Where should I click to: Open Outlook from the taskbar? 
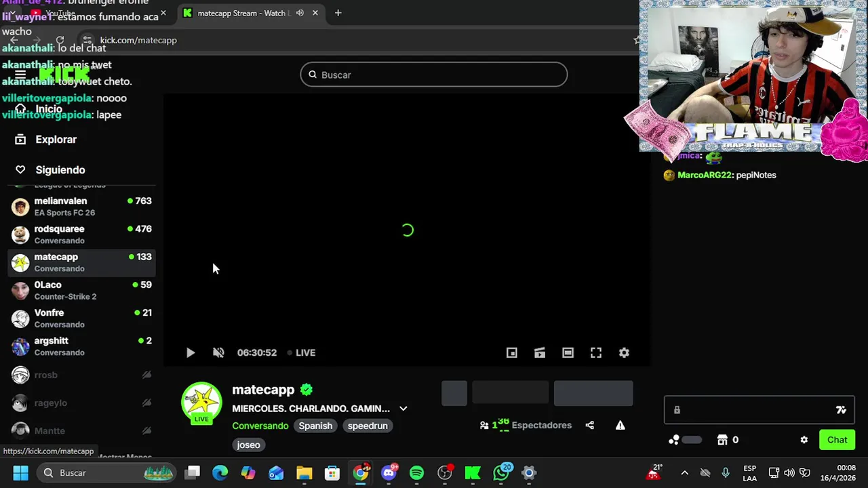(276, 472)
